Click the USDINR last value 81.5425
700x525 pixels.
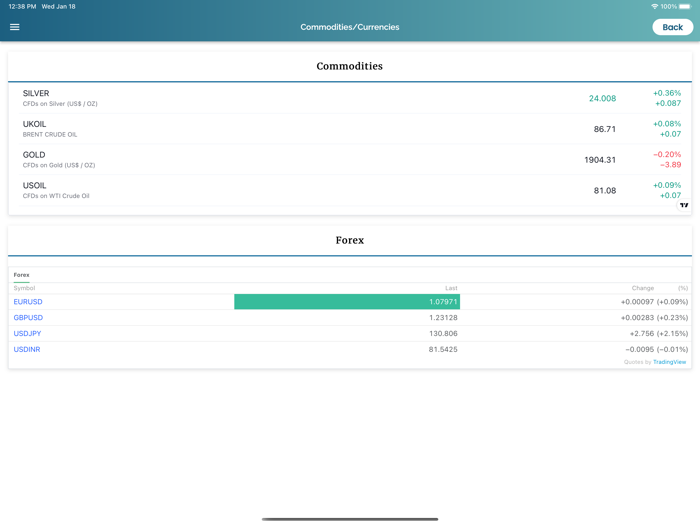tap(443, 350)
